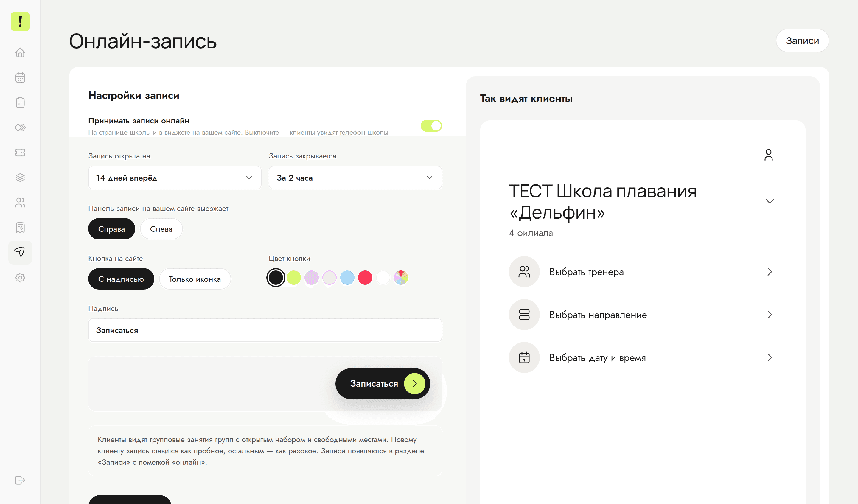Click the Выбрать тренера label
This screenshot has width=858, height=504.
(x=586, y=272)
